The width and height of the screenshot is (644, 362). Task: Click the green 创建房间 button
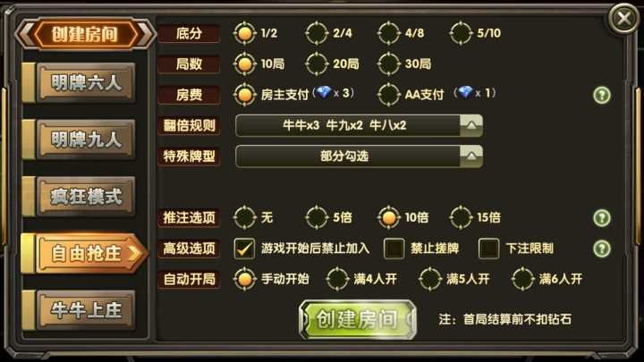[358, 319]
